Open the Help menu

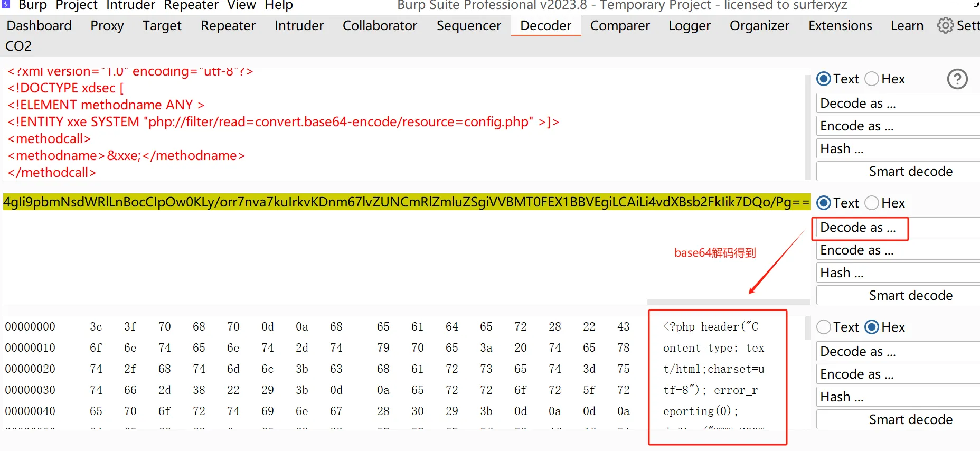(279, 5)
